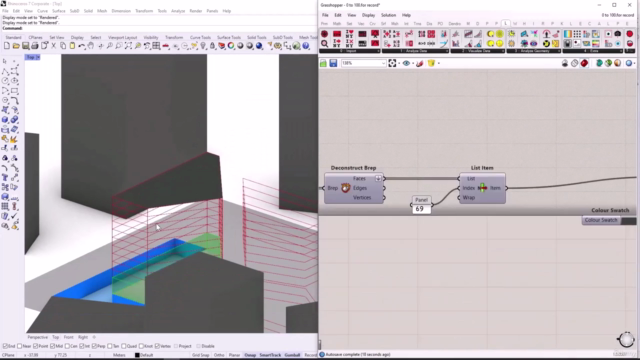Click the Deconstruct Brep component icon

pyautogui.click(x=346, y=188)
